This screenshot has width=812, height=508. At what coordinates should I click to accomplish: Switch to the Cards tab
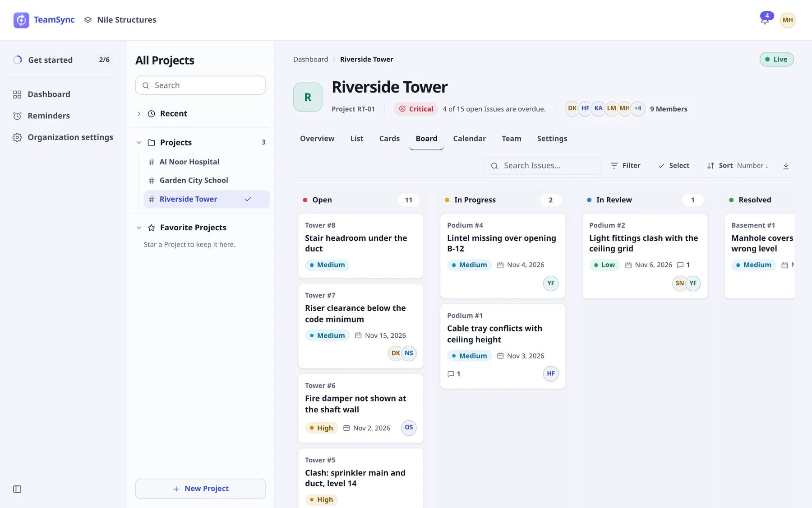click(x=389, y=139)
